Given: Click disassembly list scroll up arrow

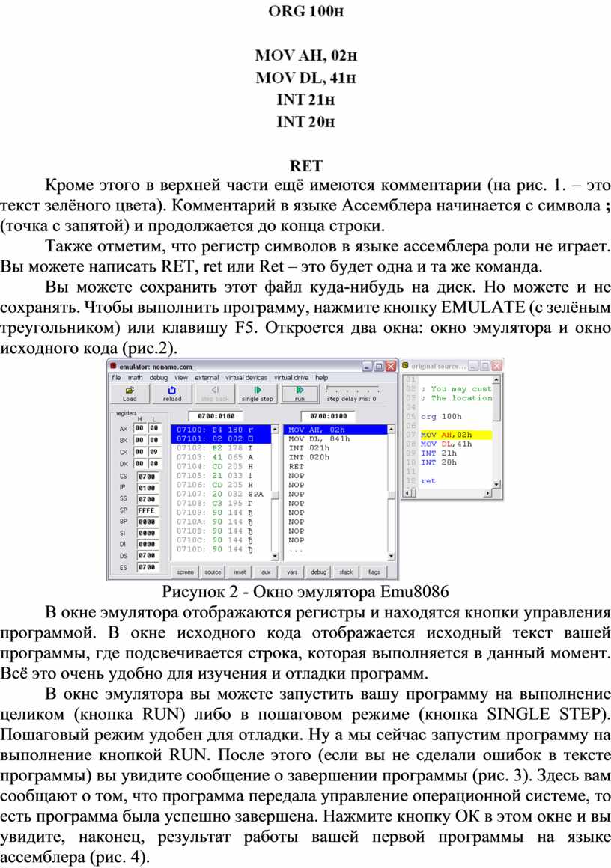Looking at the screenshot, I should [x=391, y=429].
